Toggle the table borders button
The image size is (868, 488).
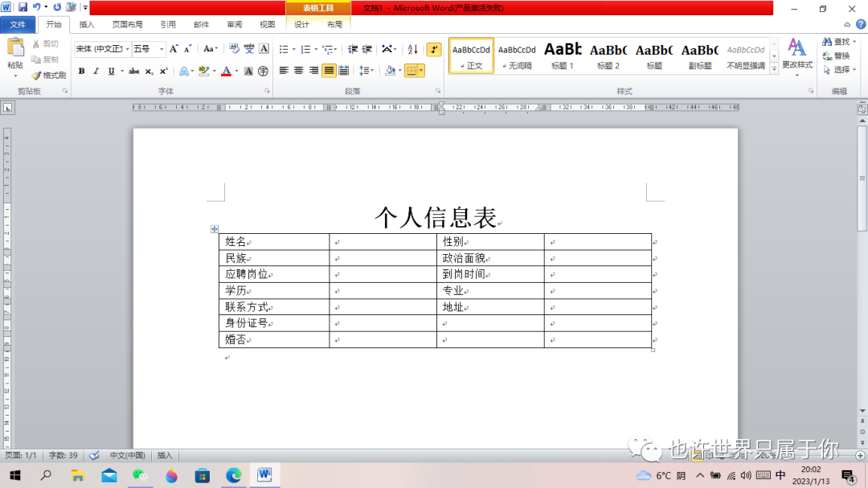click(411, 71)
